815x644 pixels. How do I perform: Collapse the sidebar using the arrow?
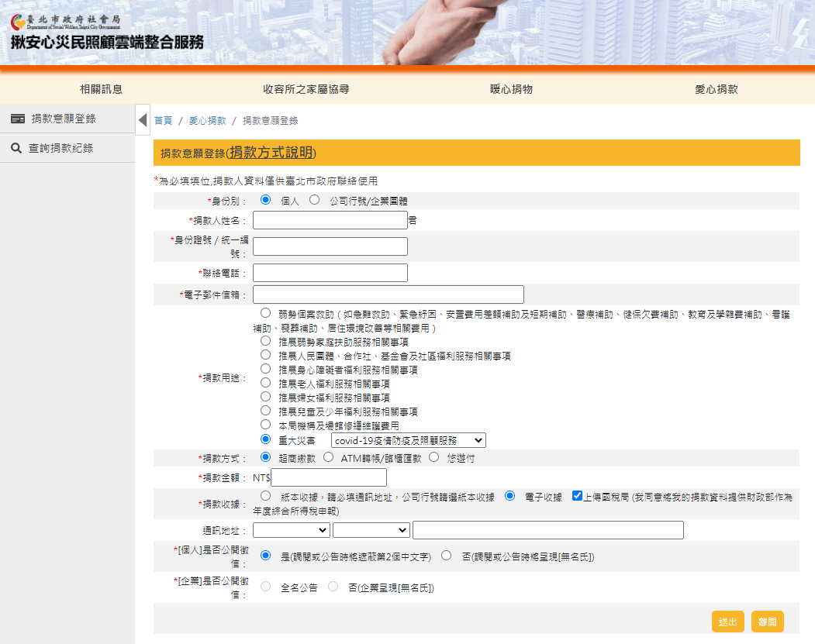[143, 119]
